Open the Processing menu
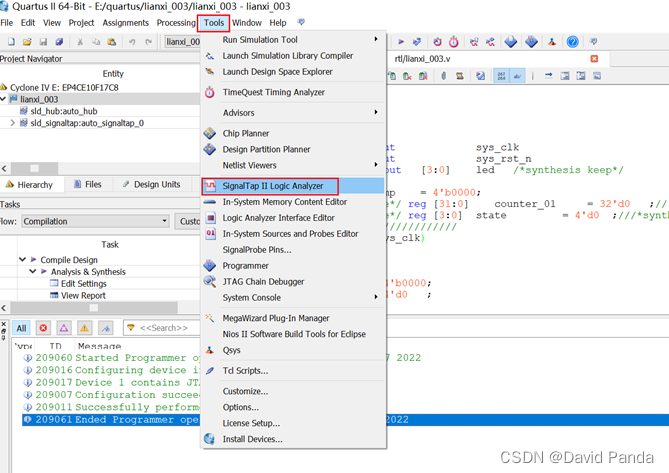Image resolution: width=669 pixels, height=473 pixels. click(176, 23)
